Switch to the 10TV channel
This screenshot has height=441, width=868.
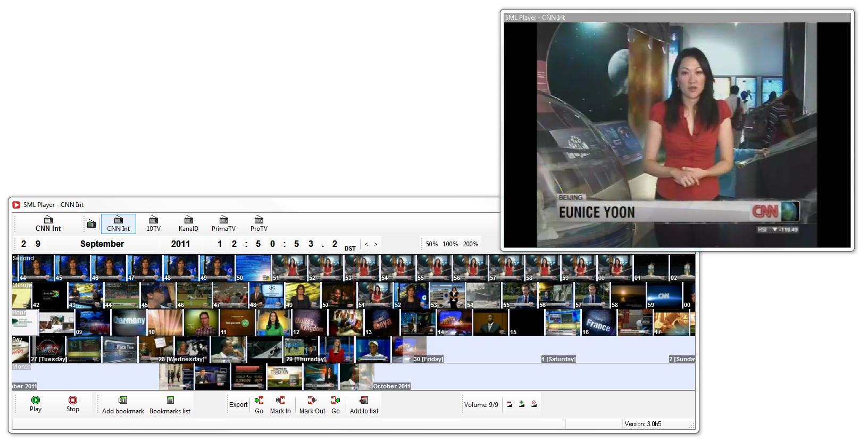coord(153,224)
